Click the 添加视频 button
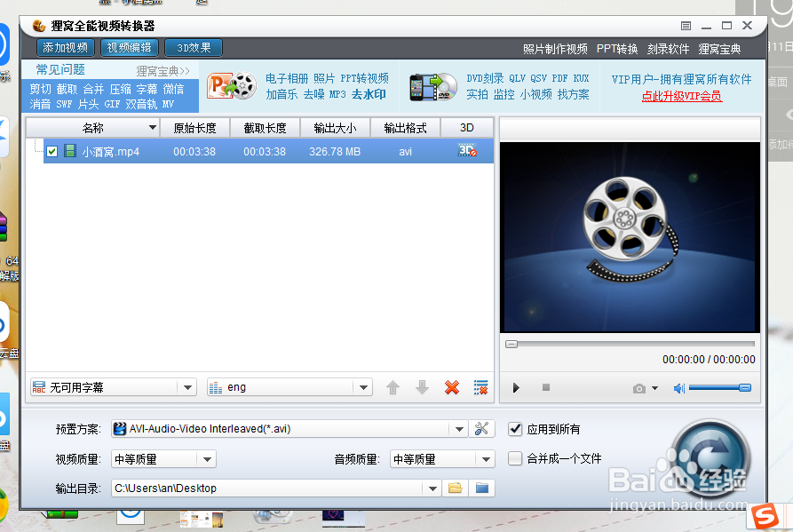The height and width of the screenshot is (532, 793). tap(65, 48)
